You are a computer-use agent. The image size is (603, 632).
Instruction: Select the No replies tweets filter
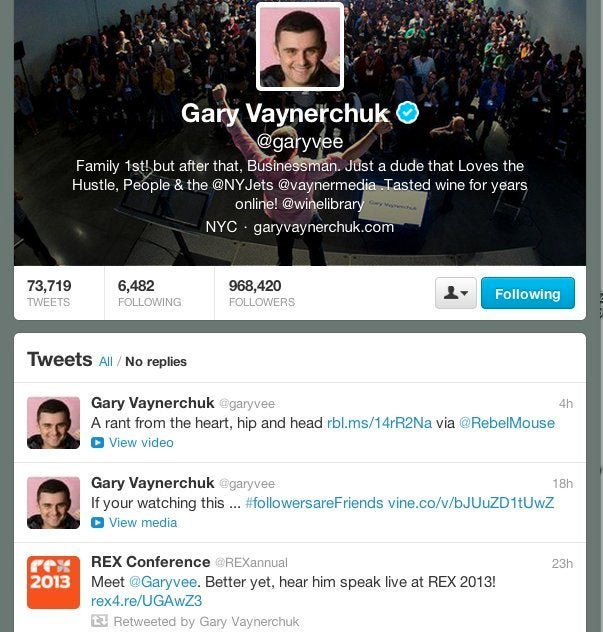pyautogui.click(x=156, y=362)
